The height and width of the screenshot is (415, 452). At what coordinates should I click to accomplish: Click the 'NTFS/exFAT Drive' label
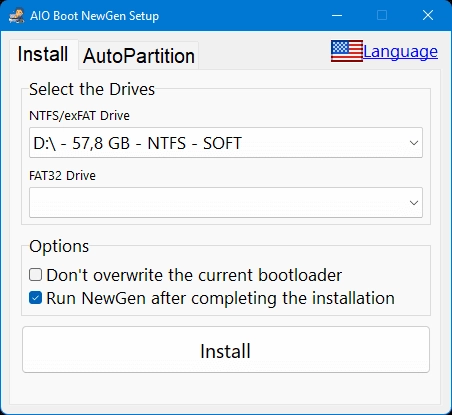click(79, 116)
